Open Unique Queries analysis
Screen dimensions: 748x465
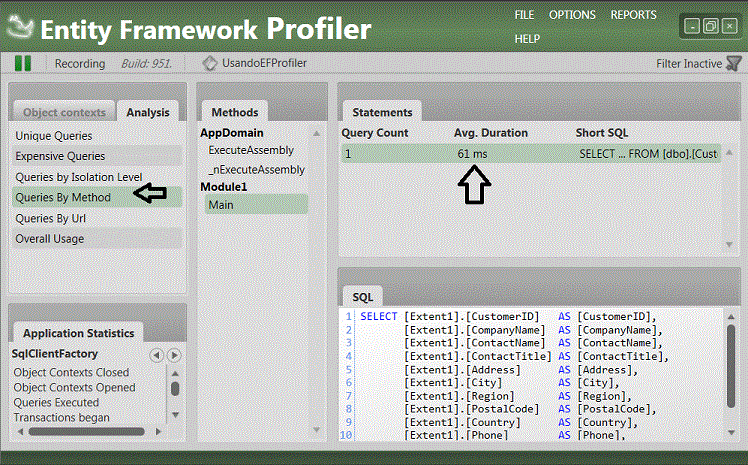pyautogui.click(x=97, y=136)
